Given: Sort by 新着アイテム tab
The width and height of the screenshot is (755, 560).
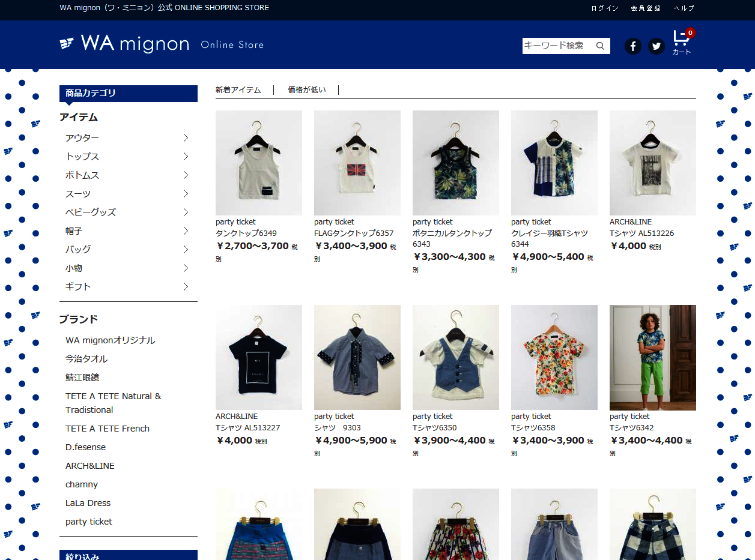Looking at the screenshot, I should (238, 90).
